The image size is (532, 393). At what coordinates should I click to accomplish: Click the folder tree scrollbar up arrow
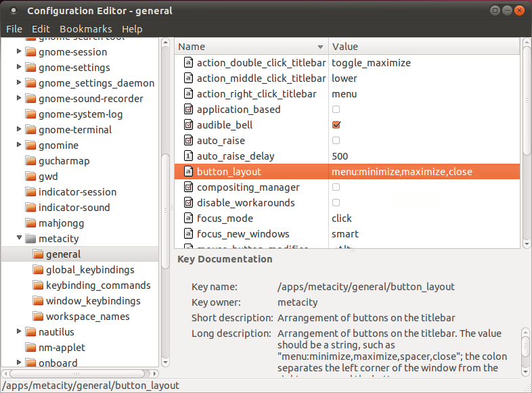click(x=165, y=42)
